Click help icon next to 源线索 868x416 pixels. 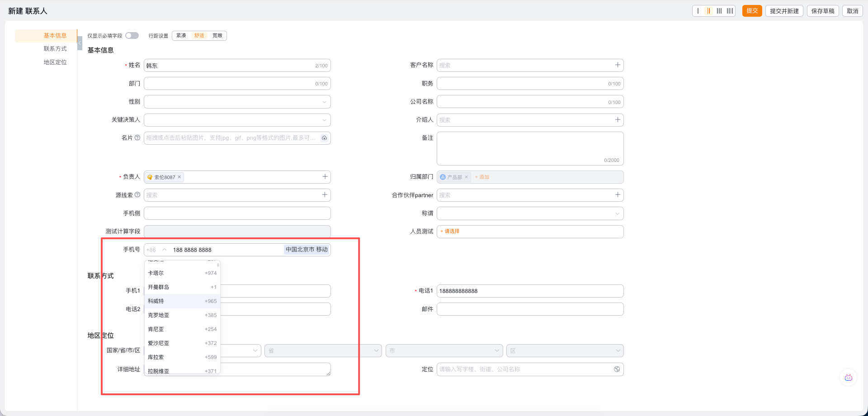(137, 195)
